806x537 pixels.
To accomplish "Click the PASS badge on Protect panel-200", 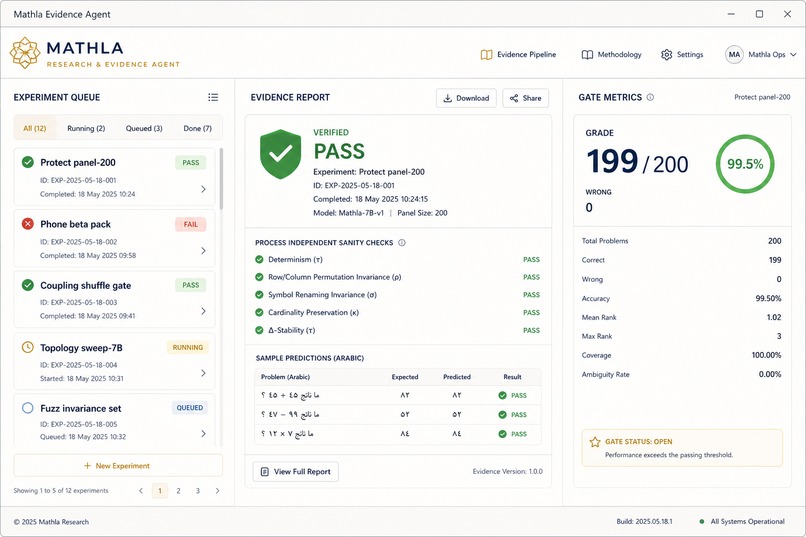I will (x=191, y=162).
